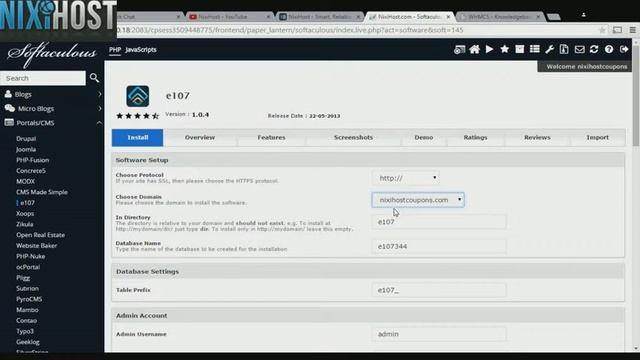Open the Choose Domain dropdown

[x=418, y=200]
